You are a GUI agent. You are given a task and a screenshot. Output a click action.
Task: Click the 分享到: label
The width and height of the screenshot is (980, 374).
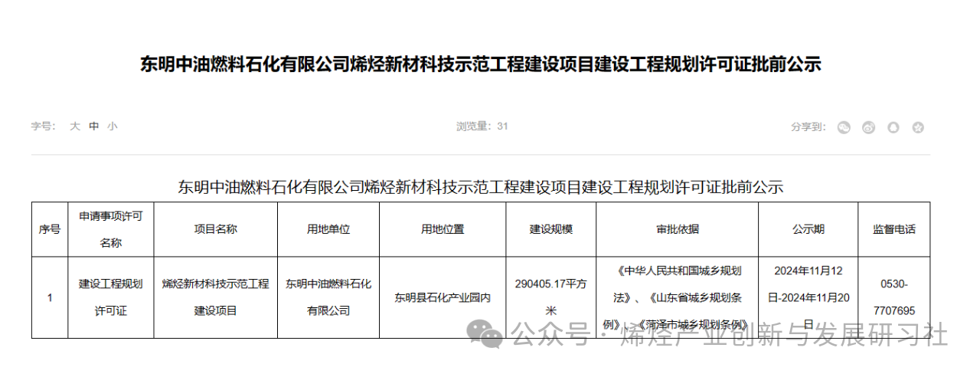tap(808, 126)
